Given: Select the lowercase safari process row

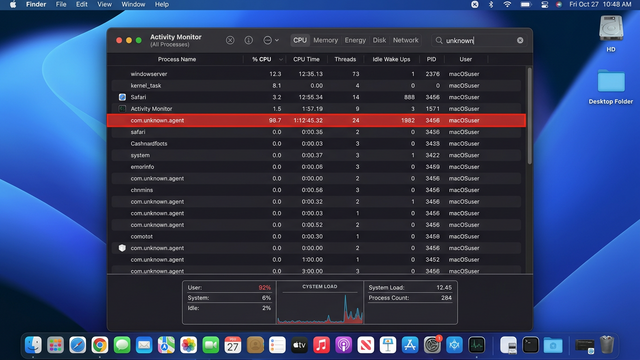Looking at the screenshot, I should pos(316,132).
